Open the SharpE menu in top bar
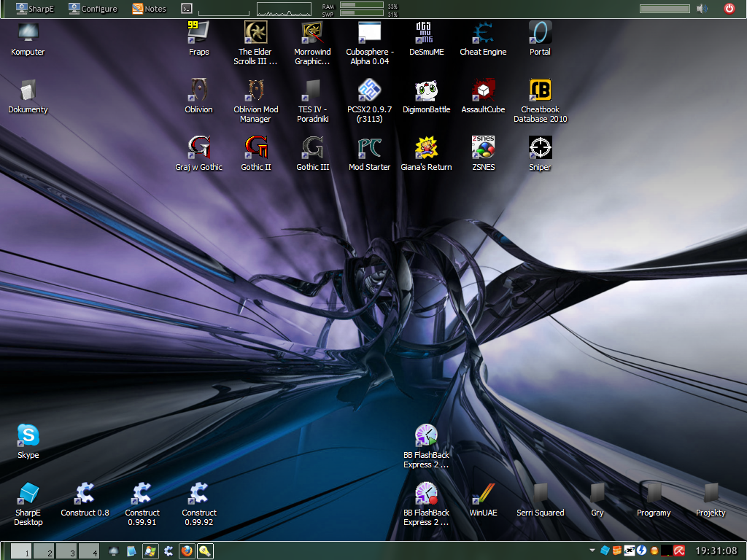 tap(34, 9)
